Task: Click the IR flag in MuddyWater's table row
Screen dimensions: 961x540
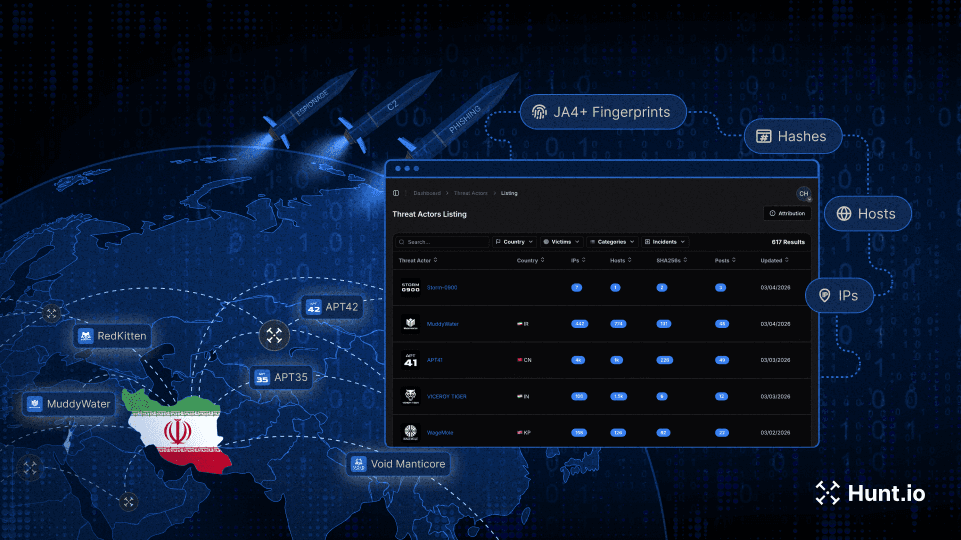Action: tap(520, 324)
